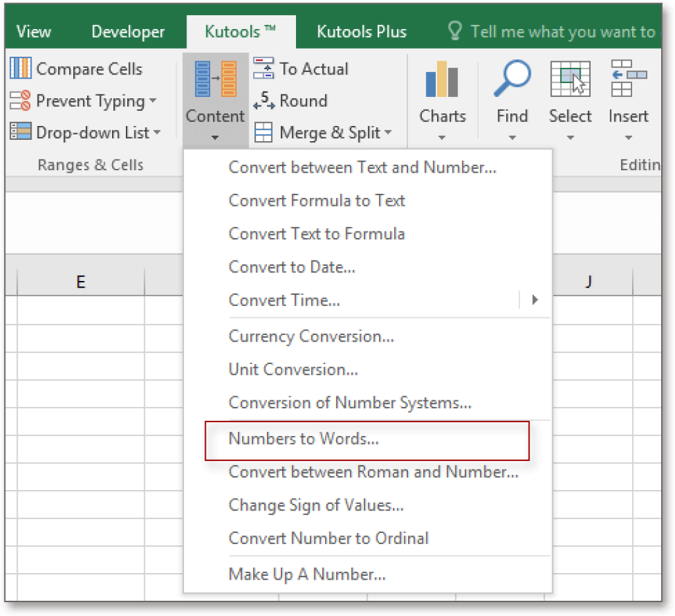This screenshot has width=675, height=616.
Task: Expand the Prevent Typing dropdown
Action: (x=152, y=101)
